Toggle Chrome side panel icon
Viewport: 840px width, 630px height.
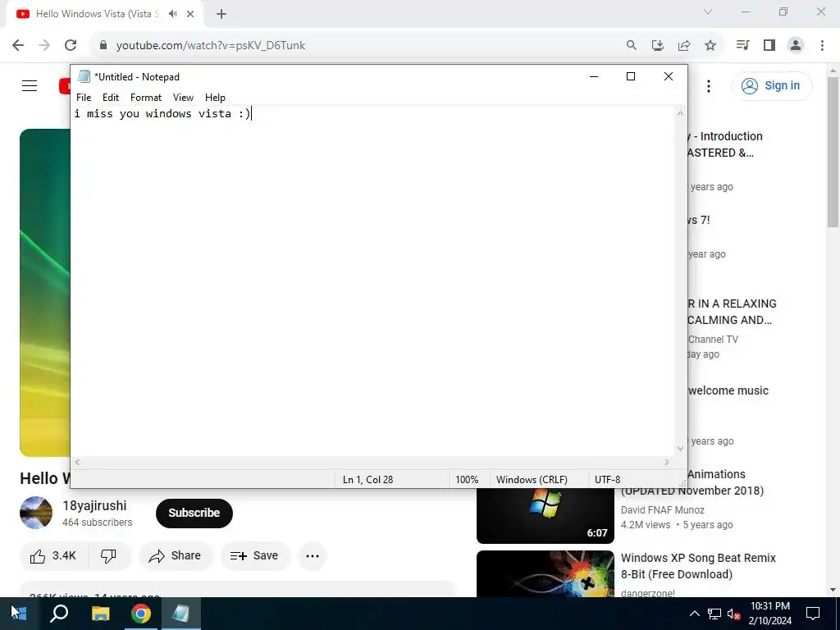[769, 46]
